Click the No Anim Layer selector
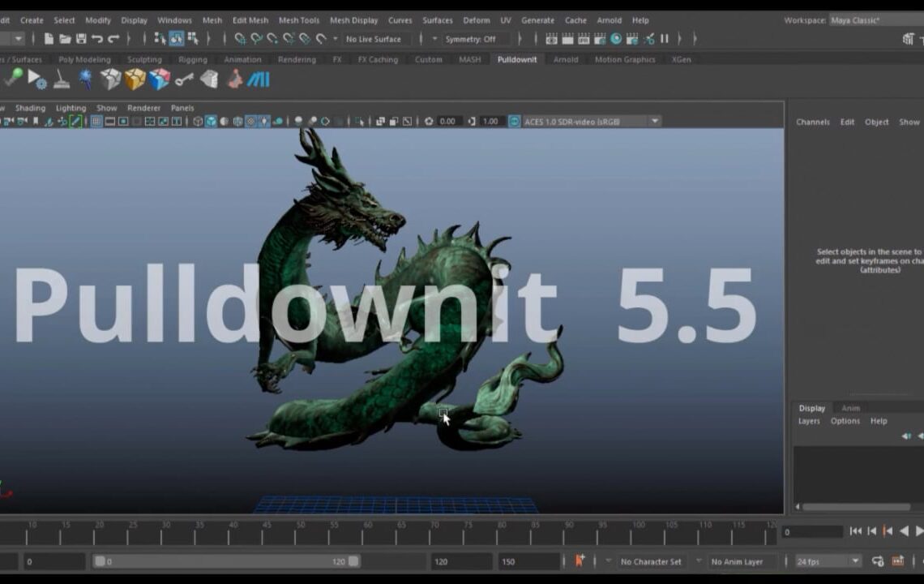924x584 pixels. (738, 560)
